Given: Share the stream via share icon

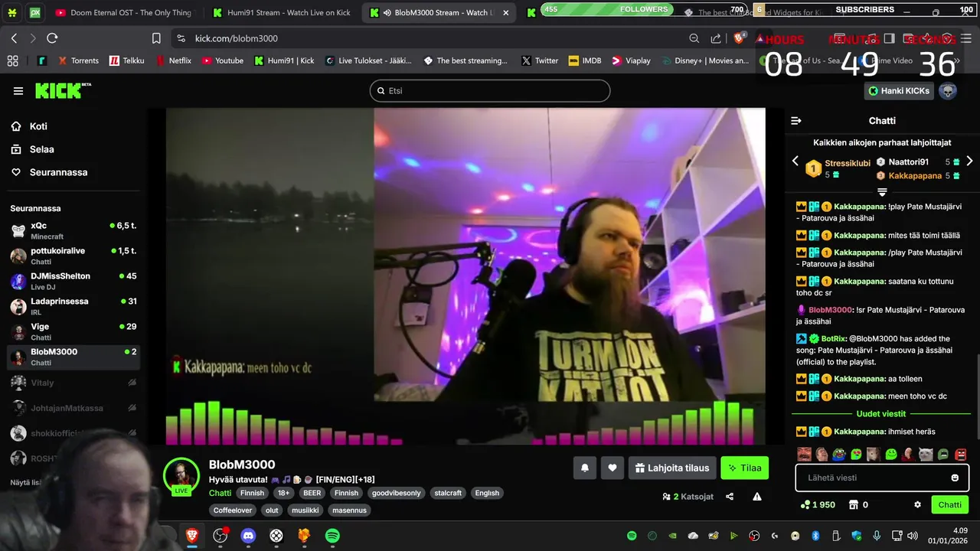Looking at the screenshot, I should click(x=730, y=497).
